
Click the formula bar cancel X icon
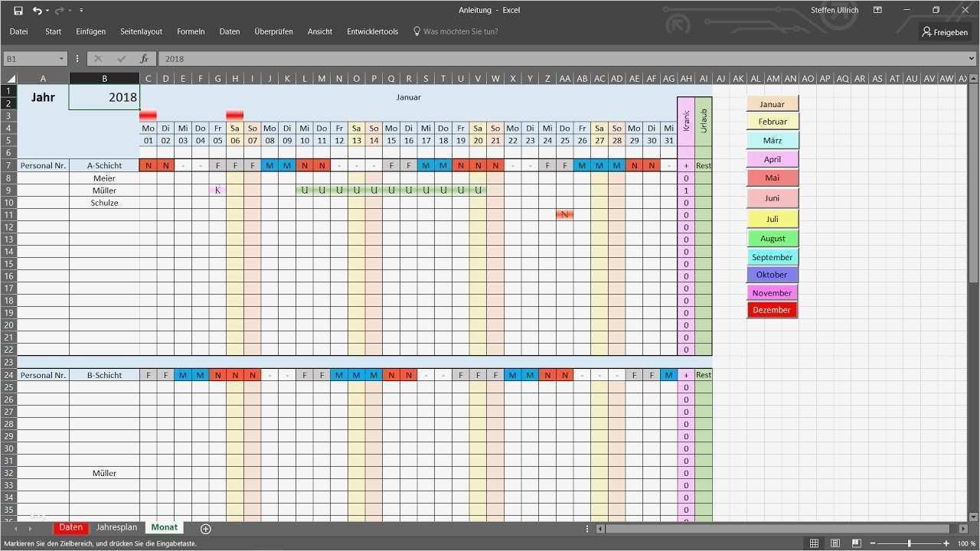(x=98, y=59)
